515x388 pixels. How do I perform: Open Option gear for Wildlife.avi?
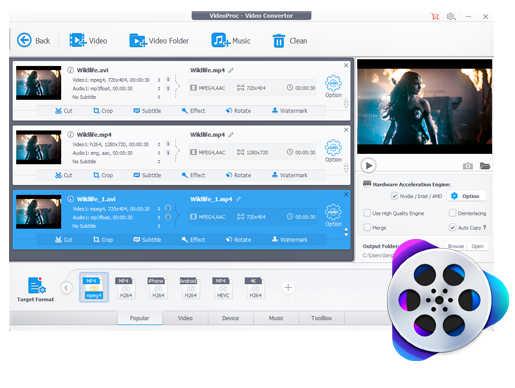point(333,86)
